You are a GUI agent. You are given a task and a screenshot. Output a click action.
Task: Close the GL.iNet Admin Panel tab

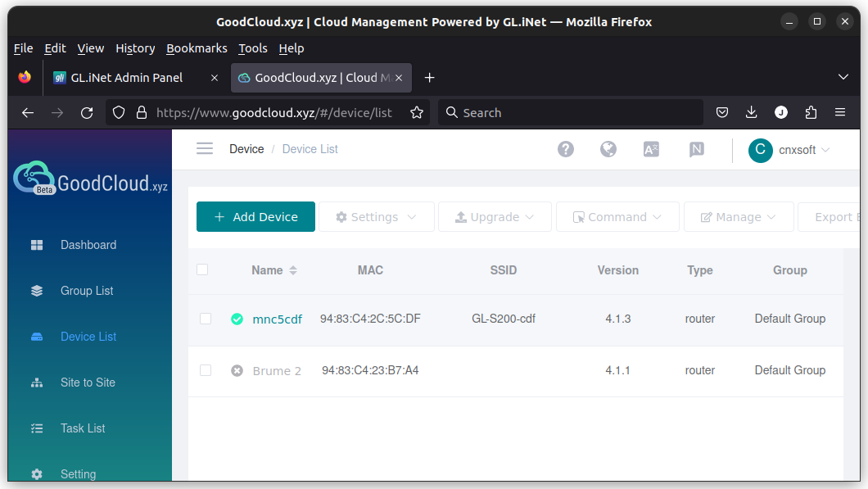click(215, 78)
